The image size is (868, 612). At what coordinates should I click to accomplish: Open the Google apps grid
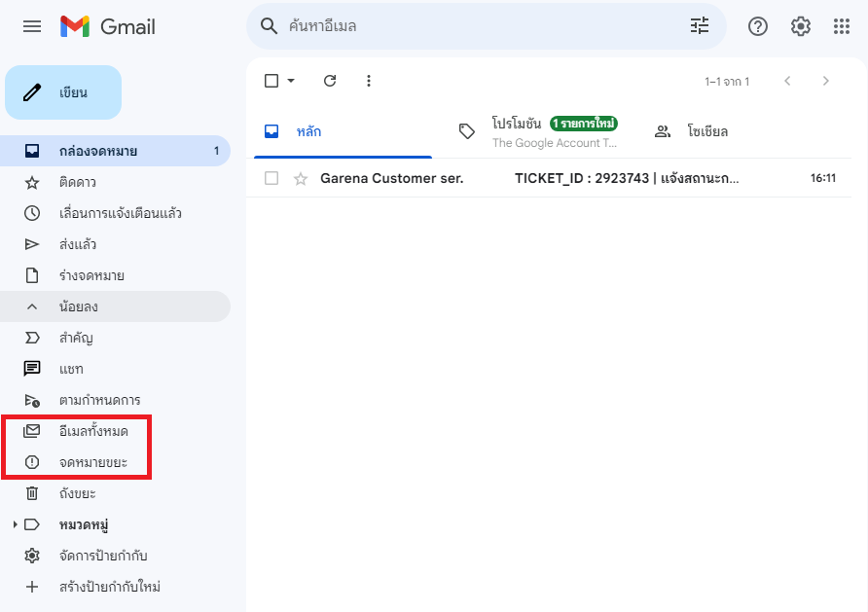pos(842,26)
